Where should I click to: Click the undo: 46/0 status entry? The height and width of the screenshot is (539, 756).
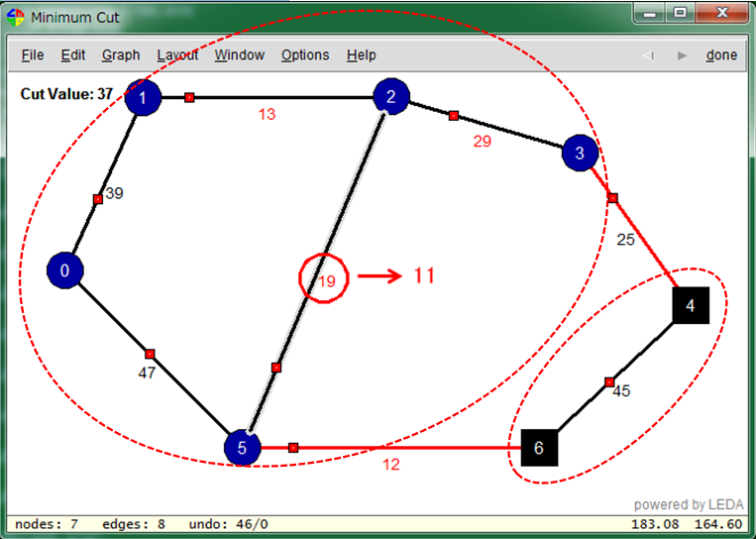coord(229,524)
